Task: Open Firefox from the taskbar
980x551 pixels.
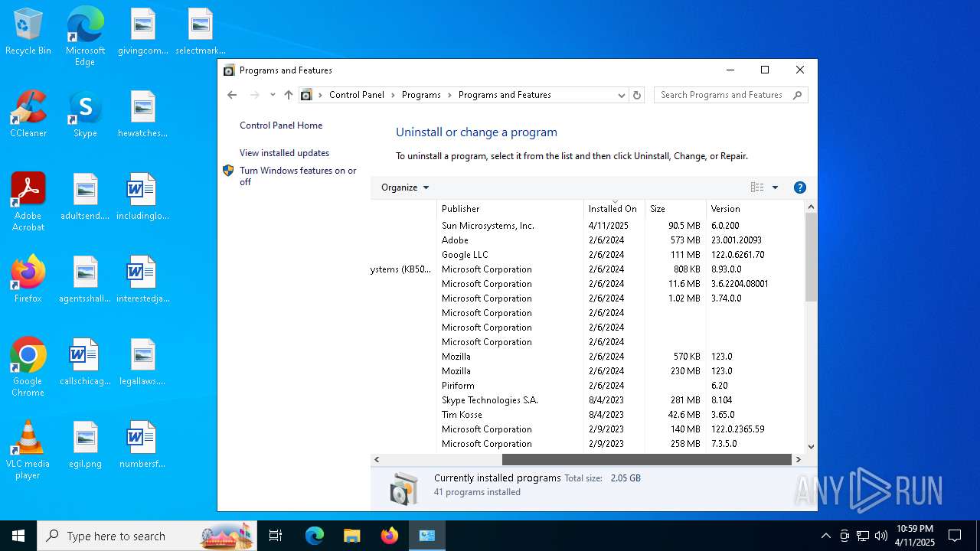Action: 390,536
